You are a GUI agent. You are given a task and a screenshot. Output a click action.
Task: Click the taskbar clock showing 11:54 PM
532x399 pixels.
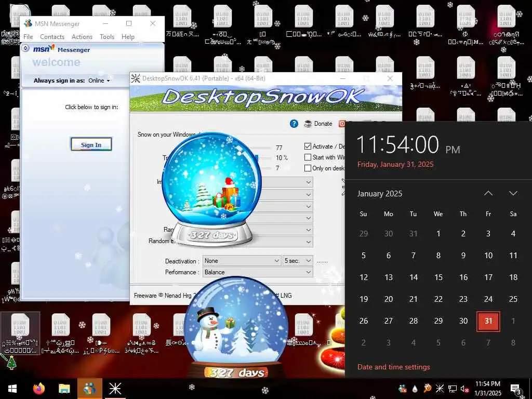(x=487, y=389)
